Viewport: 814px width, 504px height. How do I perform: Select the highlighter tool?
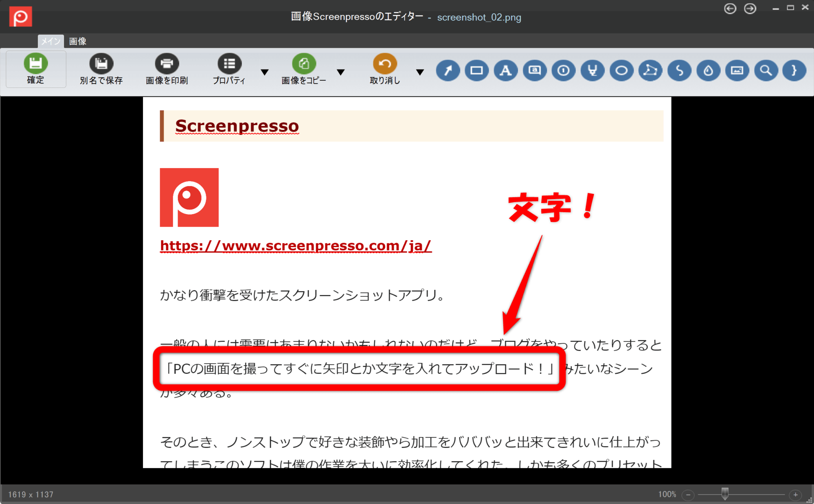[592, 70]
